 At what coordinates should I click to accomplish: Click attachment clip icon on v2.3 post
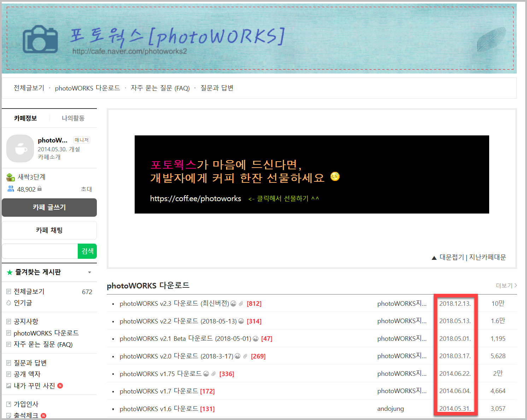point(241,304)
